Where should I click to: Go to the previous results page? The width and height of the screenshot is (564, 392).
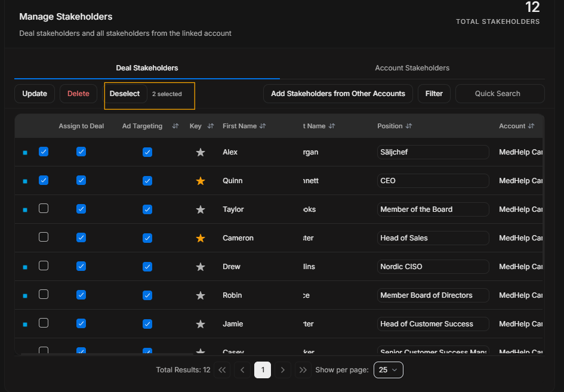coord(242,370)
